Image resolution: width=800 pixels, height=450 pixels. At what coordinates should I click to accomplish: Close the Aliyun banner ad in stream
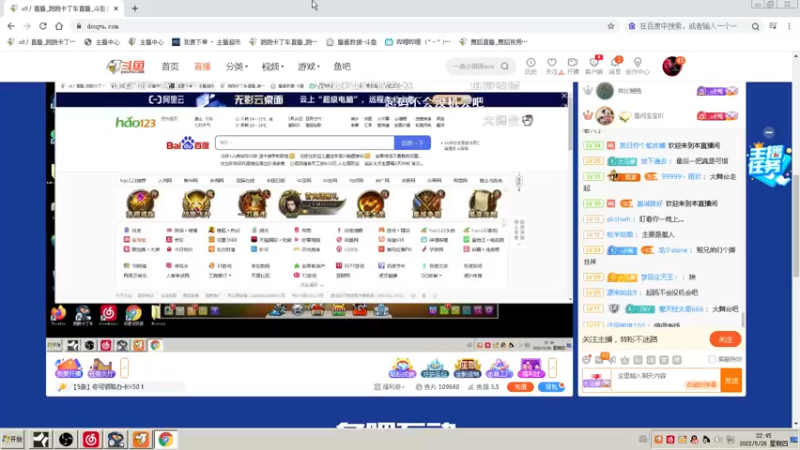coord(564,95)
